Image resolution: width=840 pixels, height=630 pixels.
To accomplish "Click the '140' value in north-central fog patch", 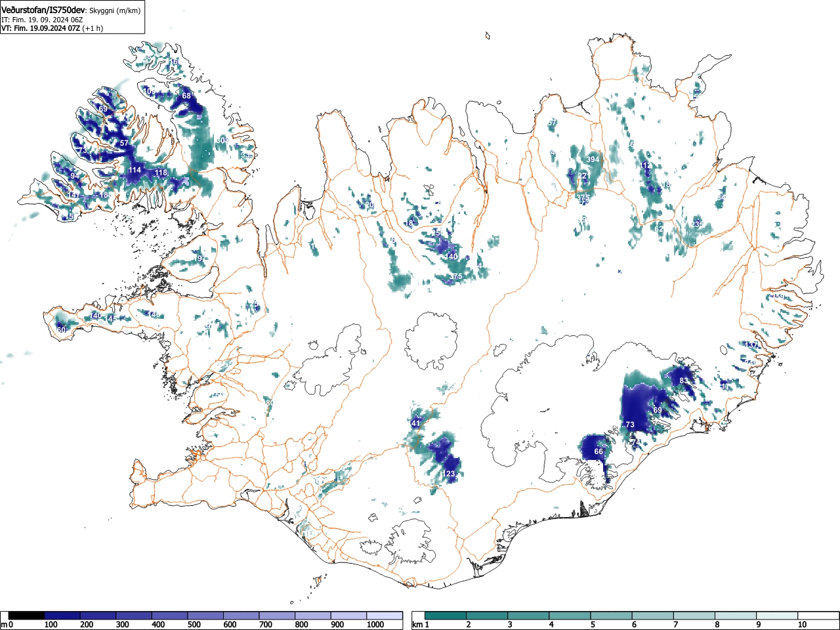I will coord(451,257).
